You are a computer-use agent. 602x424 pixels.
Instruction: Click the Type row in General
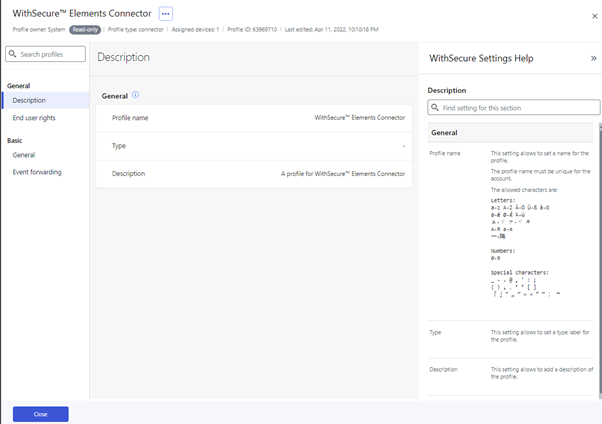254,146
